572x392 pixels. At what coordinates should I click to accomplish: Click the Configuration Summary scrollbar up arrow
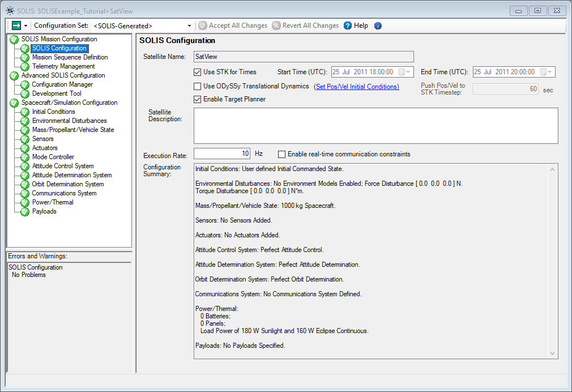(x=552, y=168)
